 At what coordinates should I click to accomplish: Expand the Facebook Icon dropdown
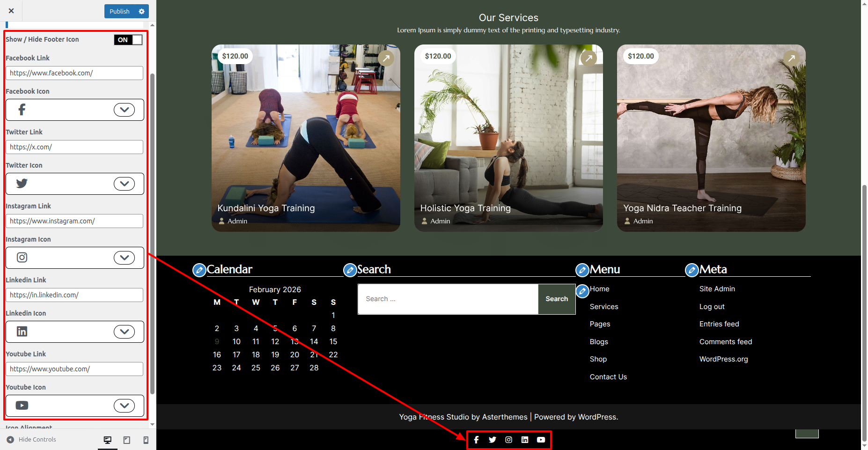124,110
